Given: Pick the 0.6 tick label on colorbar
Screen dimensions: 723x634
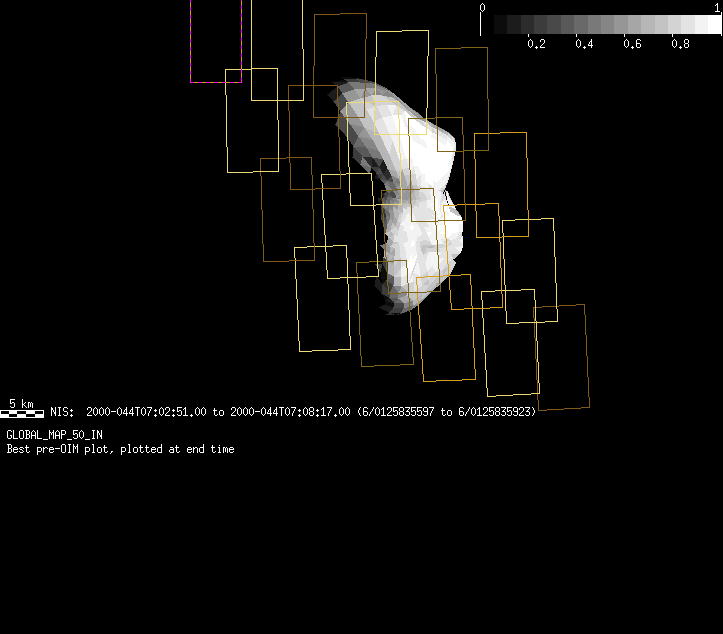Looking at the screenshot, I should (632, 44).
